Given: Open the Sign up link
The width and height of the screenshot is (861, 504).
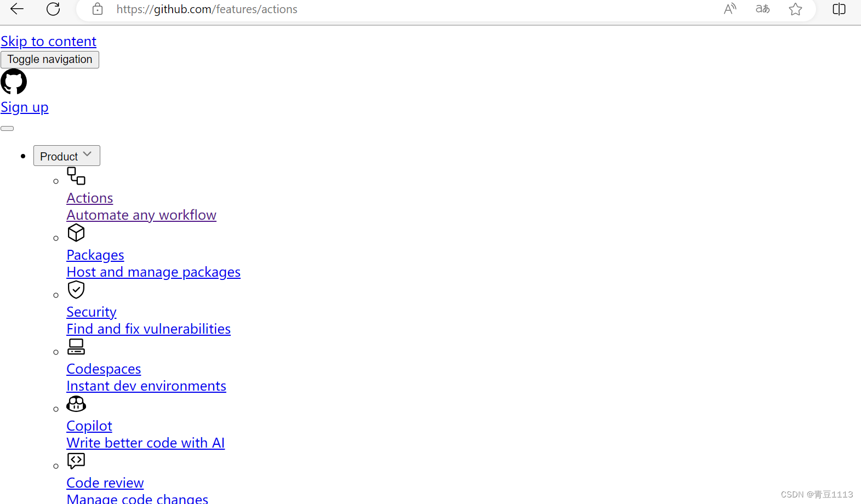Looking at the screenshot, I should (25, 107).
